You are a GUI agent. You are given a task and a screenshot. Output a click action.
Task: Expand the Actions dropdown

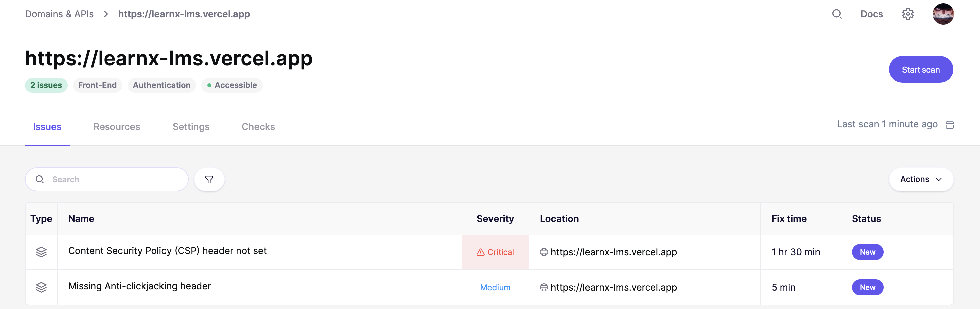click(x=921, y=179)
